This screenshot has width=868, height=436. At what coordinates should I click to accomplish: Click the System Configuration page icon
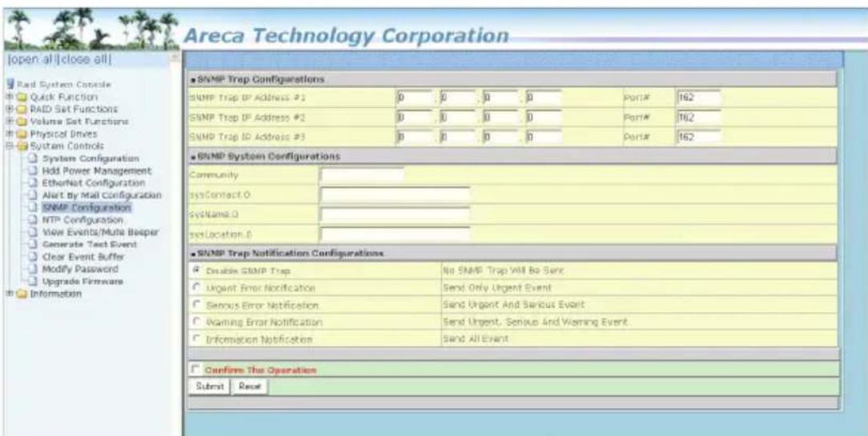point(34,158)
